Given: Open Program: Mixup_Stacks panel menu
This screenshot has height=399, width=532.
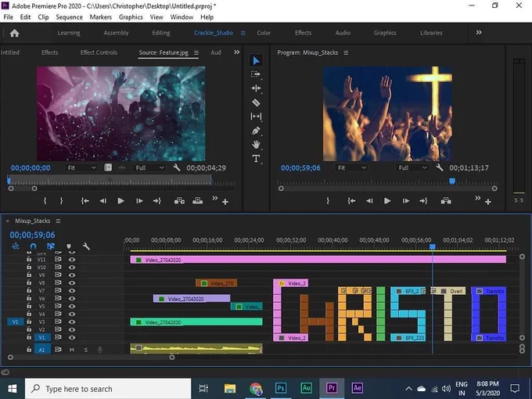Looking at the screenshot, I should (346, 52).
